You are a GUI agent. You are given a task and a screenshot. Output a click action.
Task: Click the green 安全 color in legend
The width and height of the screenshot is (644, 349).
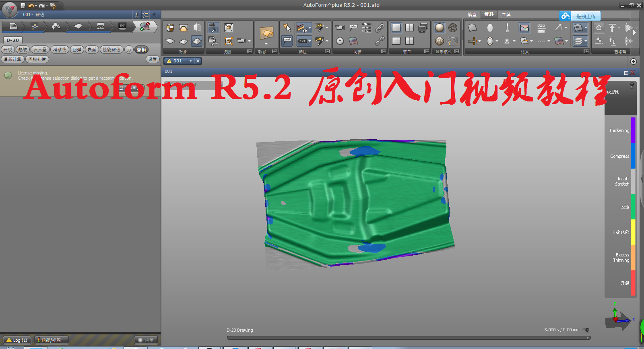click(x=633, y=207)
